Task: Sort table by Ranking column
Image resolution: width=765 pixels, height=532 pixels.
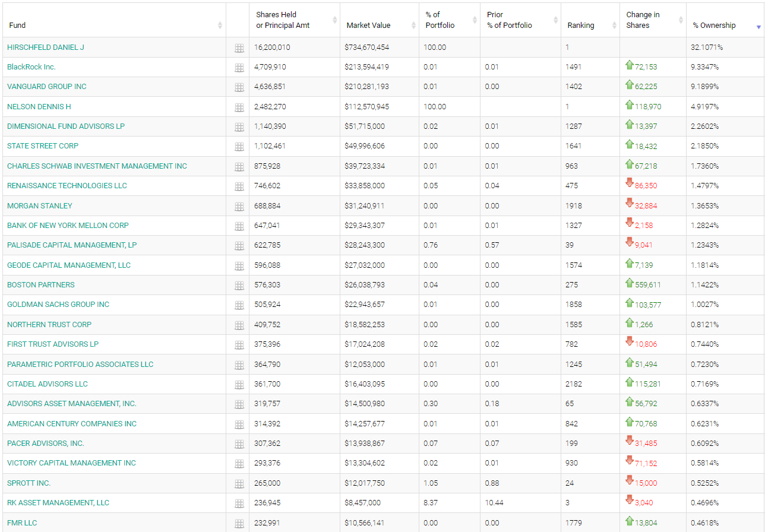Action: point(590,20)
